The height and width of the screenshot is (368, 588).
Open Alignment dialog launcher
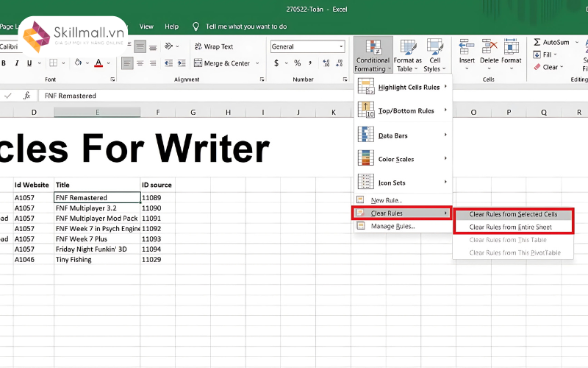[262, 79]
